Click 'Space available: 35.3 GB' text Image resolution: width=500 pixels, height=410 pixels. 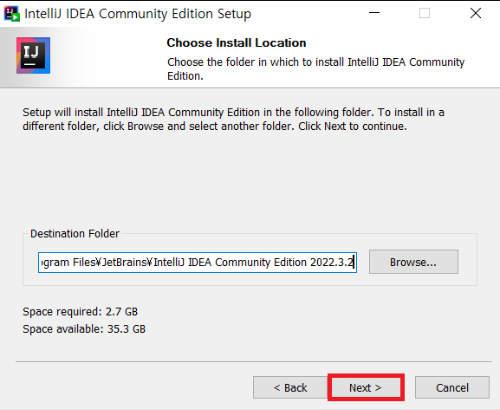coord(84,329)
